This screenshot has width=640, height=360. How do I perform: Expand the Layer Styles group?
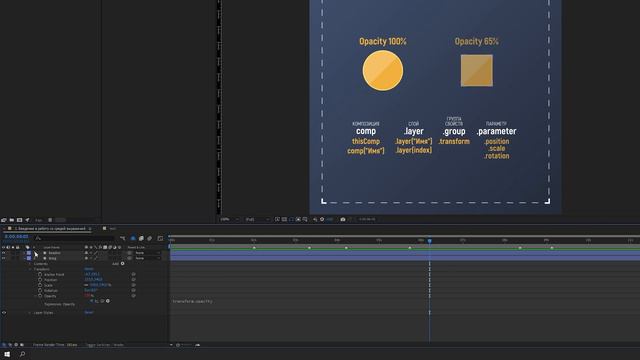pos(29,313)
